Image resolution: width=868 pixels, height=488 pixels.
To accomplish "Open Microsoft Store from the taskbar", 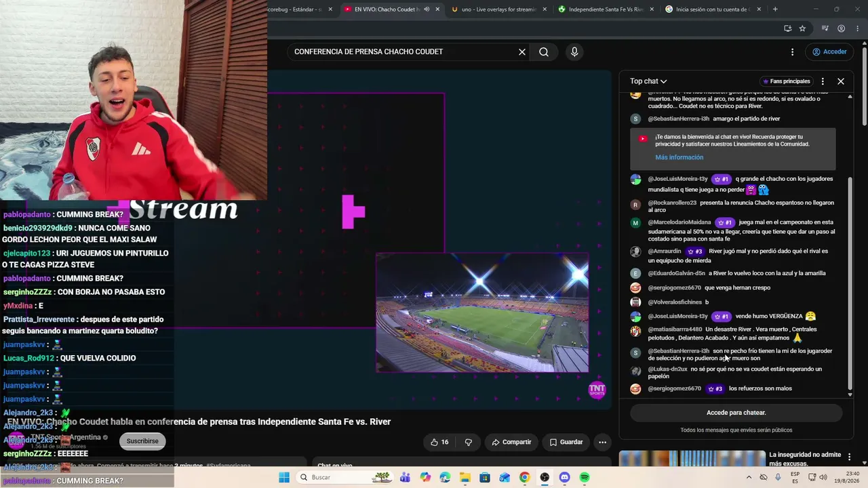I will point(484,477).
